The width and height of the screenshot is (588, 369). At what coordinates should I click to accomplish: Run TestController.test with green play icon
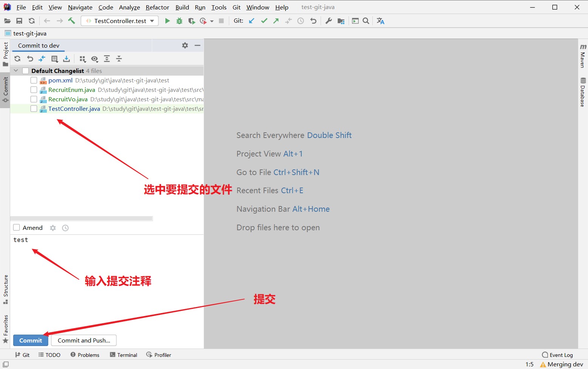[x=167, y=21]
